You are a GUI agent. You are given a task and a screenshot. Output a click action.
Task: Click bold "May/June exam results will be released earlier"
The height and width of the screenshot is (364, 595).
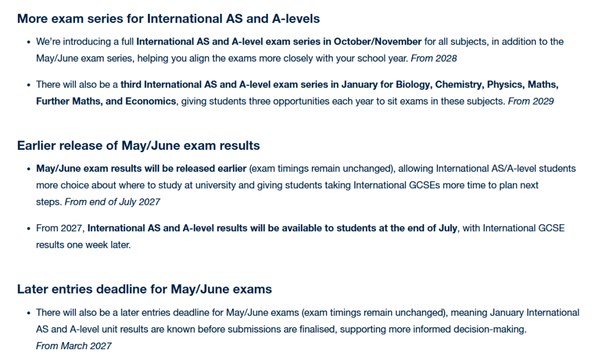[141, 168]
